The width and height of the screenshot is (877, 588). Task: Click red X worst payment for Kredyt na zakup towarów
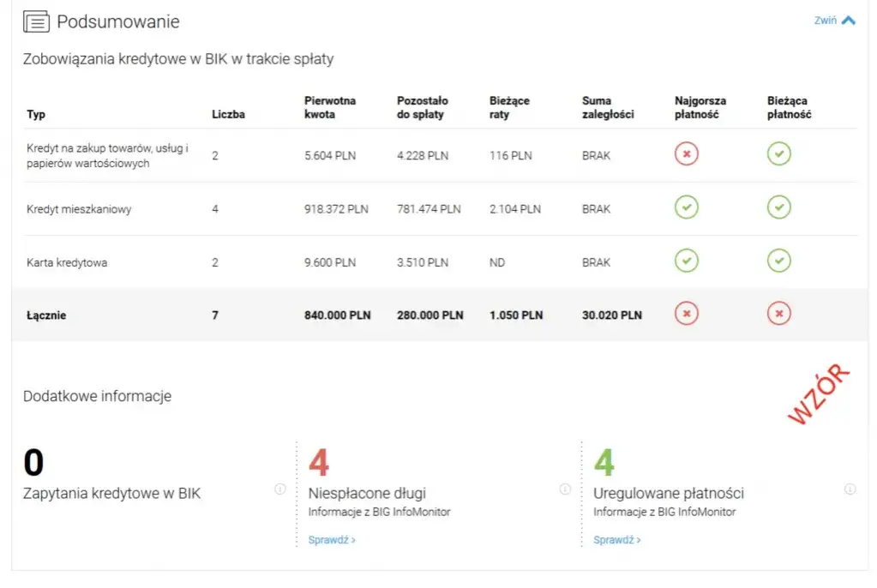(x=686, y=154)
